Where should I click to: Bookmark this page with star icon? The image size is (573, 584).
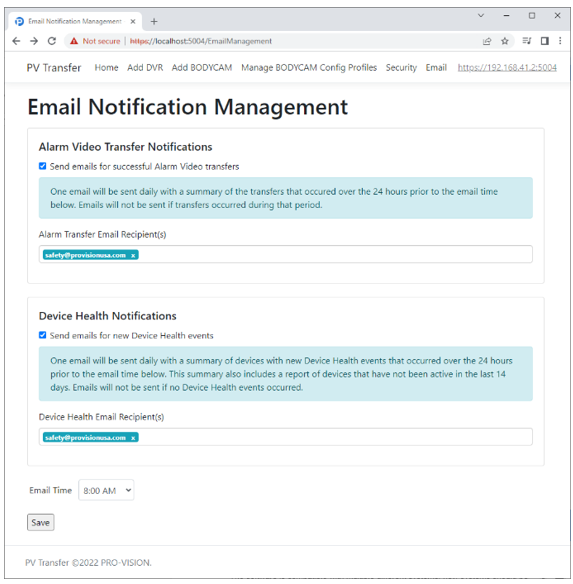[x=505, y=41]
